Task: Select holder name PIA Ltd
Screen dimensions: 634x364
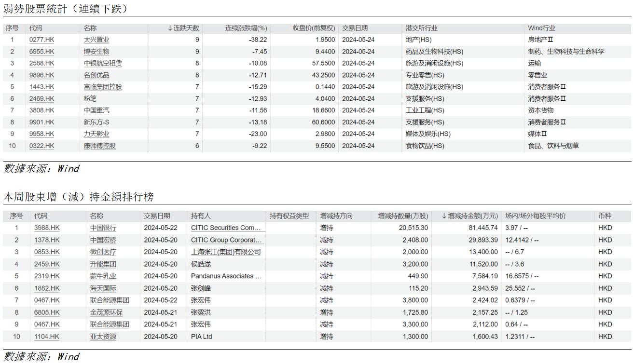Action: tap(201, 337)
